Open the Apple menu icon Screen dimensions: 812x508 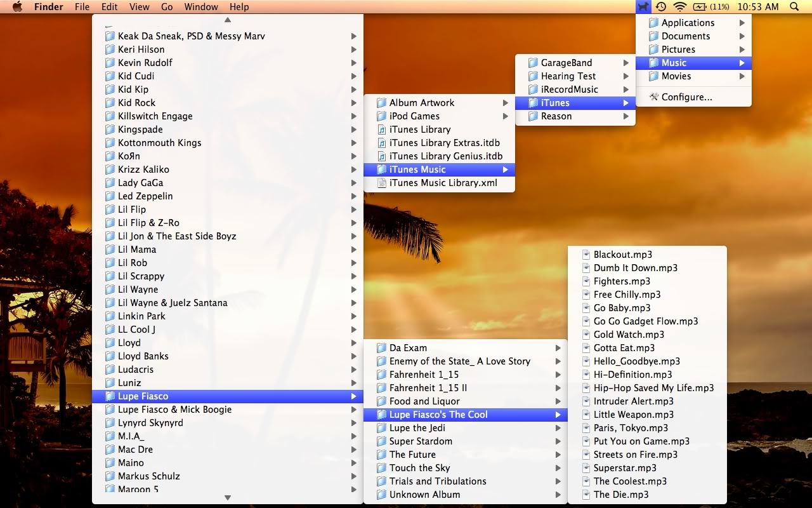[x=17, y=7]
